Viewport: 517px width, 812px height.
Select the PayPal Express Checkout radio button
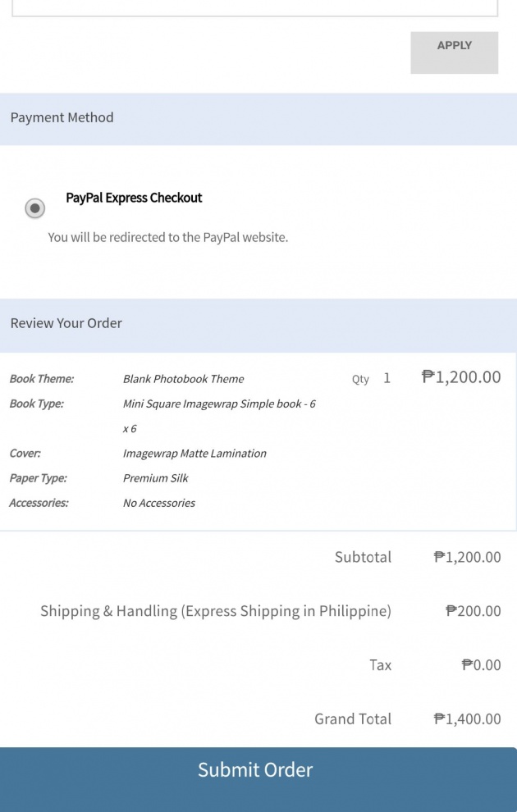pyautogui.click(x=35, y=208)
